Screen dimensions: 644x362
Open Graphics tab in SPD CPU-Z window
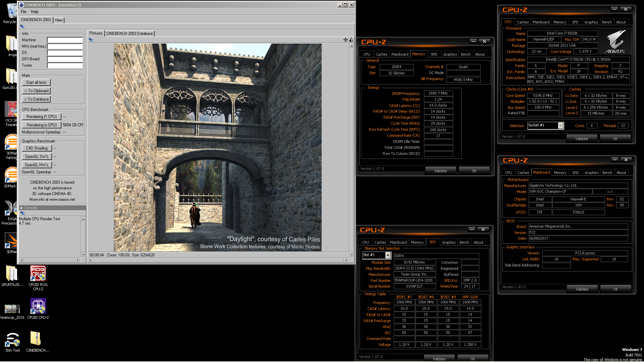(448, 242)
